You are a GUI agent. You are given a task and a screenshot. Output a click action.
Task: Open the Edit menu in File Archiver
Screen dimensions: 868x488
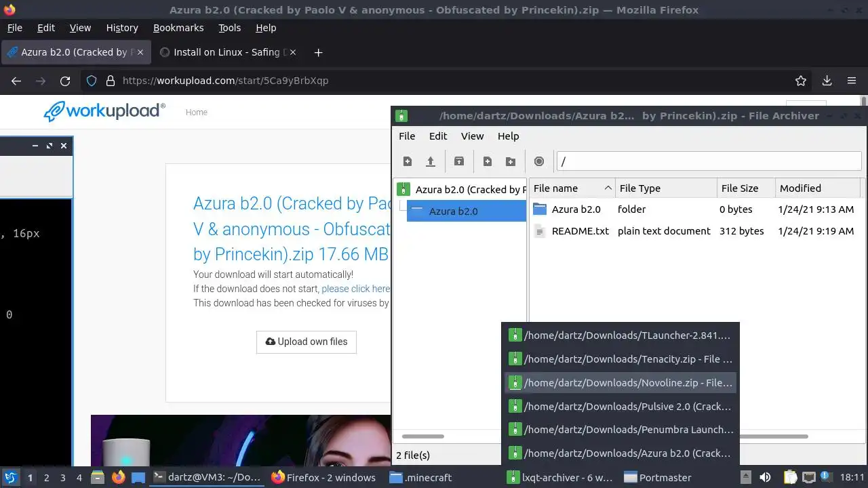coord(438,136)
